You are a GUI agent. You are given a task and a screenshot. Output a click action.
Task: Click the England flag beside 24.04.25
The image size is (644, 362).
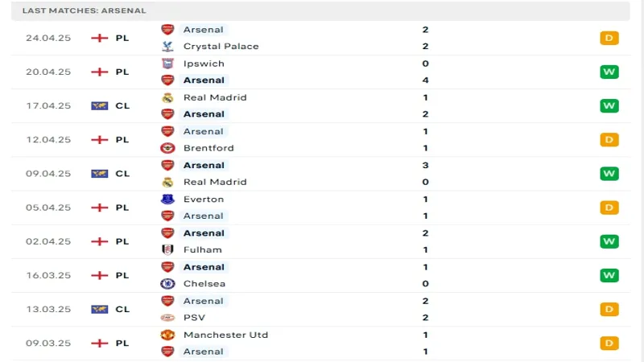100,38
